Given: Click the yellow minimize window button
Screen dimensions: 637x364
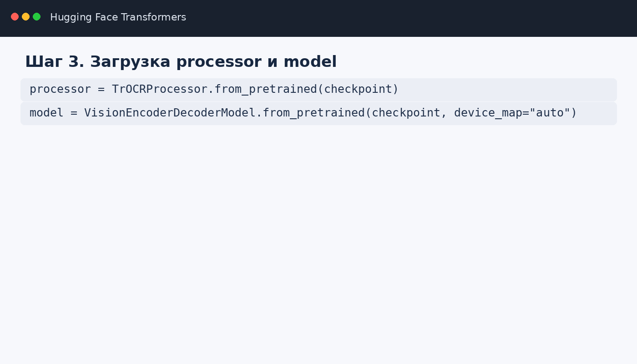Looking at the screenshot, I should [x=25, y=17].
